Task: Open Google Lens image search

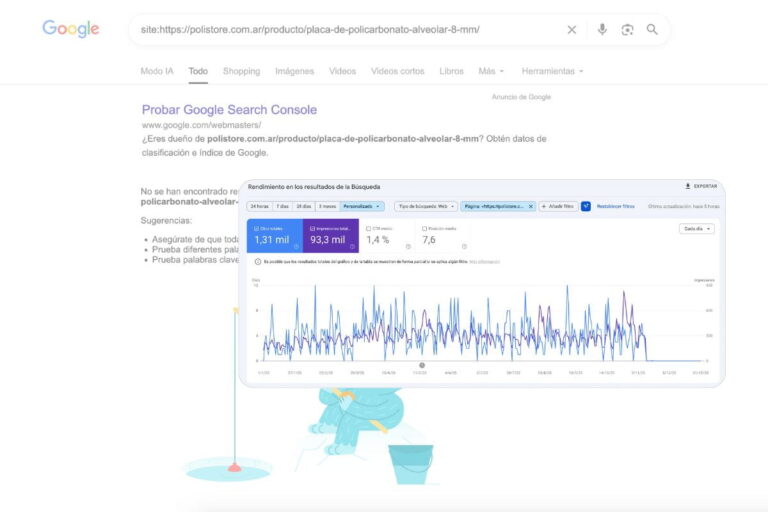Action: click(627, 30)
